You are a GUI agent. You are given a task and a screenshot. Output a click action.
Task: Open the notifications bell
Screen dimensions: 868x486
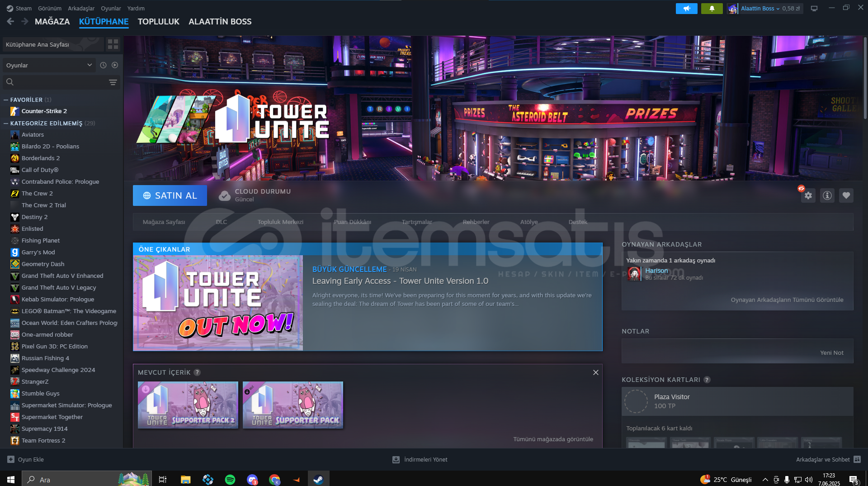tap(712, 9)
